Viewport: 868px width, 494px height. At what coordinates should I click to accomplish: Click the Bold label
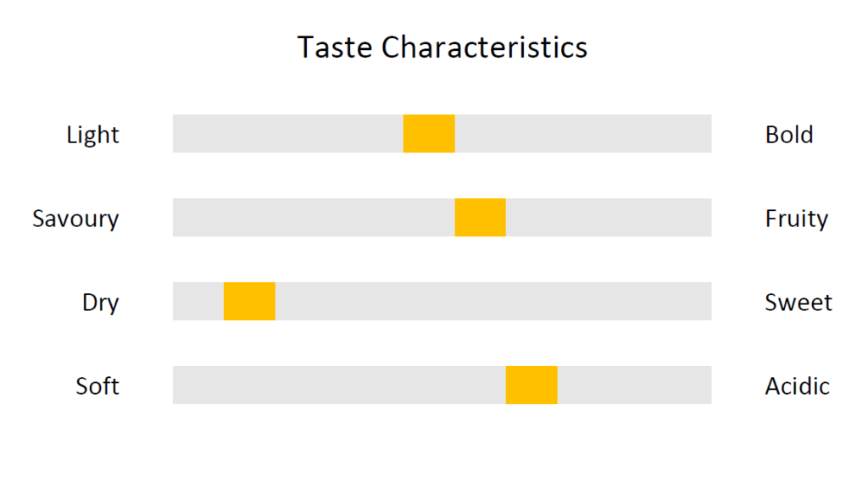click(x=789, y=135)
